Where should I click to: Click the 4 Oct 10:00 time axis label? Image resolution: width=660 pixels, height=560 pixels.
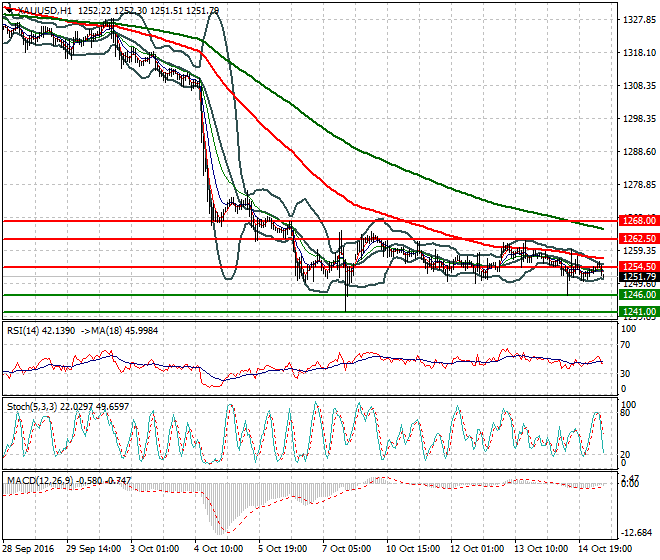[219, 549]
